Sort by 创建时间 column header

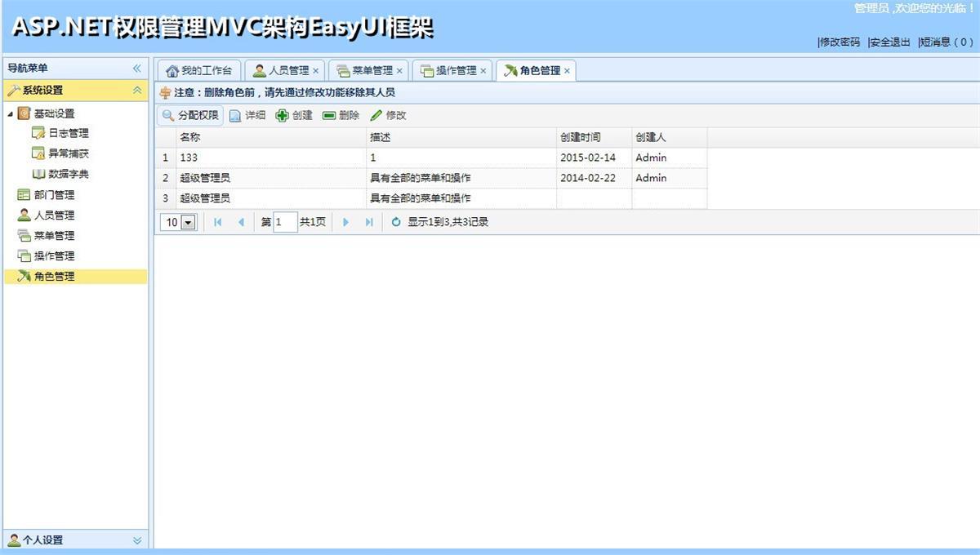[x=595, y=137]
